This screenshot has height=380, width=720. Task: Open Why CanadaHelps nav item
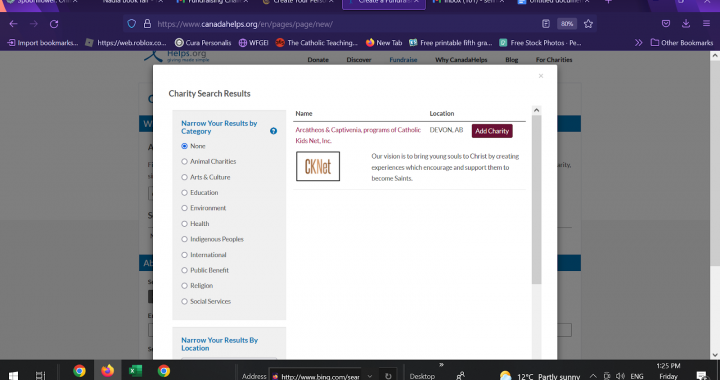coord(461,60)
